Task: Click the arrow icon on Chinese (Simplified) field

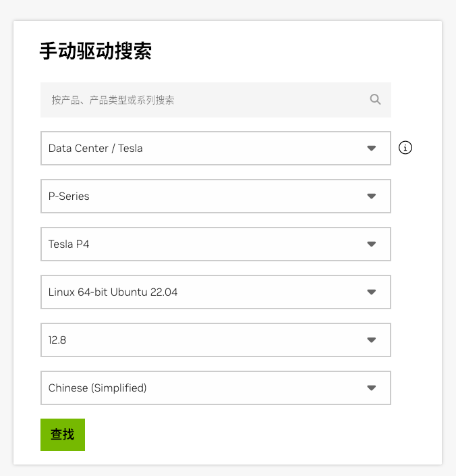Action: point(371,388)
